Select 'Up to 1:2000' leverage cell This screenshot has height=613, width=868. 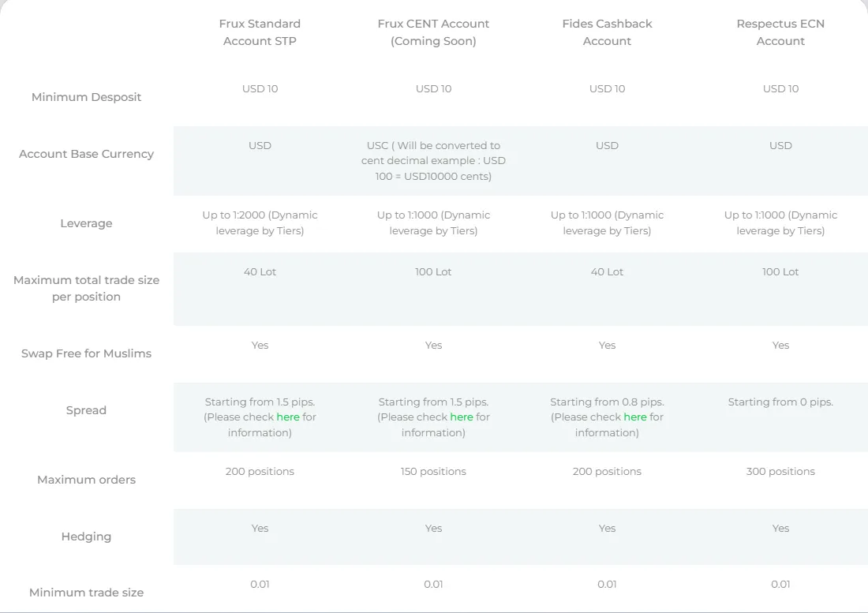pos(260,223)
